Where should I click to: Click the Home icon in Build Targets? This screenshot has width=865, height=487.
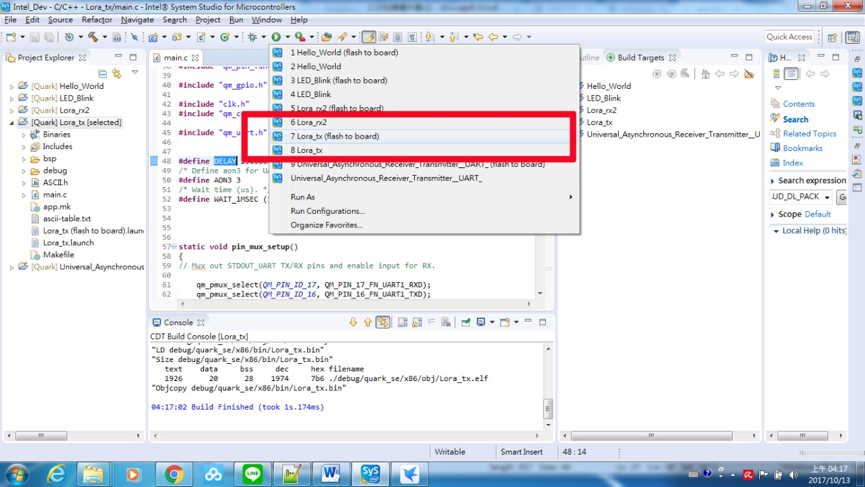point(706,74)
